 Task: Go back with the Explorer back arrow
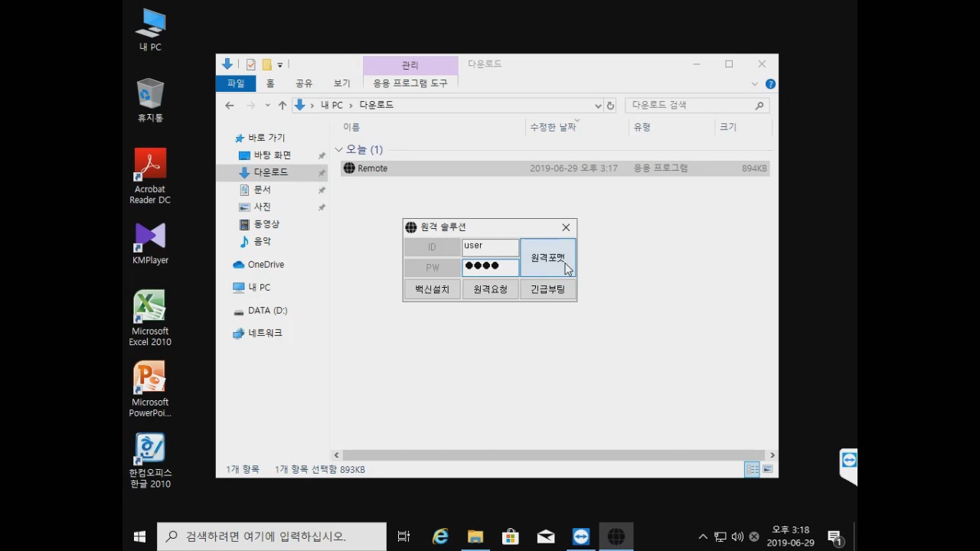click(229, 105)
